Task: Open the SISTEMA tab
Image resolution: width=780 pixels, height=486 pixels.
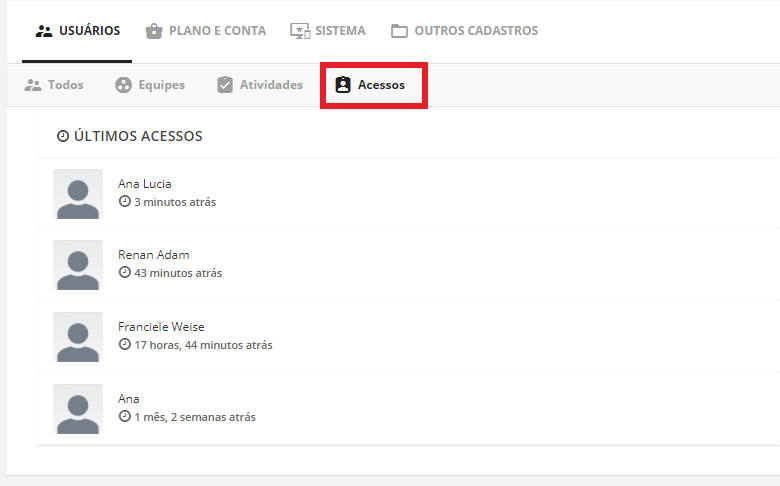Action: click(340, 31)
